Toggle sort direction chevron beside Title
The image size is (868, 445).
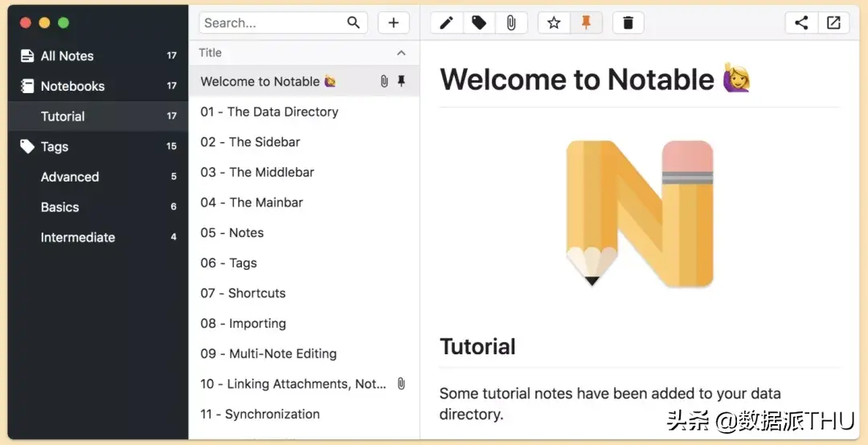[401, 52]
